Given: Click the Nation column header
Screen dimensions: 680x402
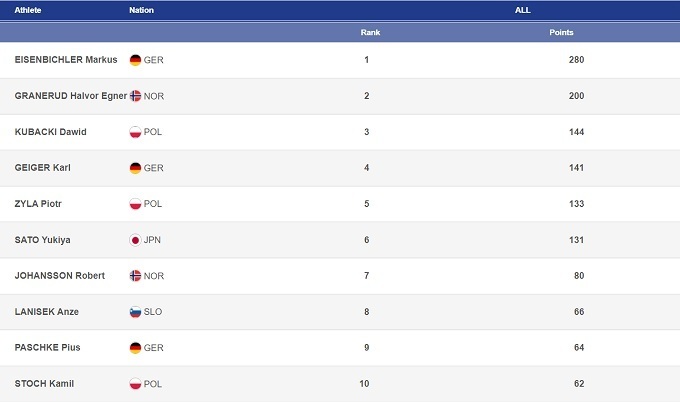Looking at the screenshot, I should [141, 10].
